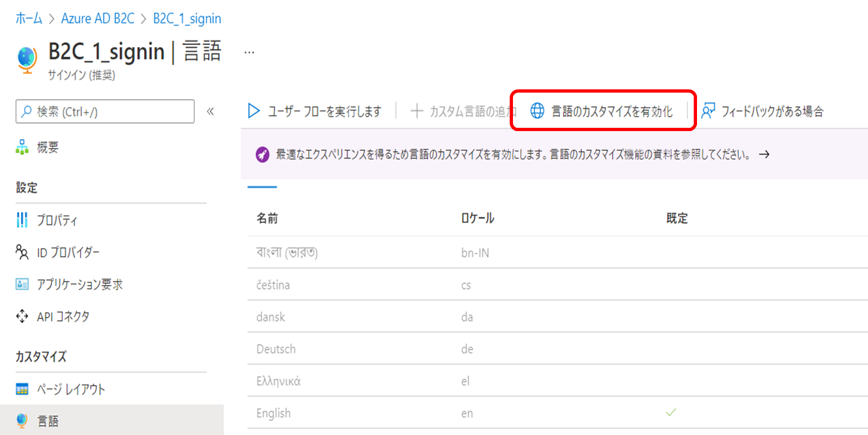Collapse the sidebar with double chevron
The width and height of the screenshot is (868, 435).
coord(210,112)
